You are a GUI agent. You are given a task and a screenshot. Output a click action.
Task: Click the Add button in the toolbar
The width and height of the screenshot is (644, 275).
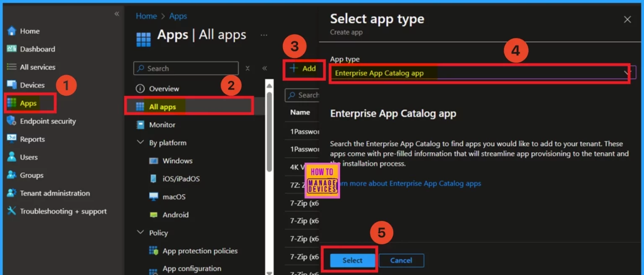(303, 68)
